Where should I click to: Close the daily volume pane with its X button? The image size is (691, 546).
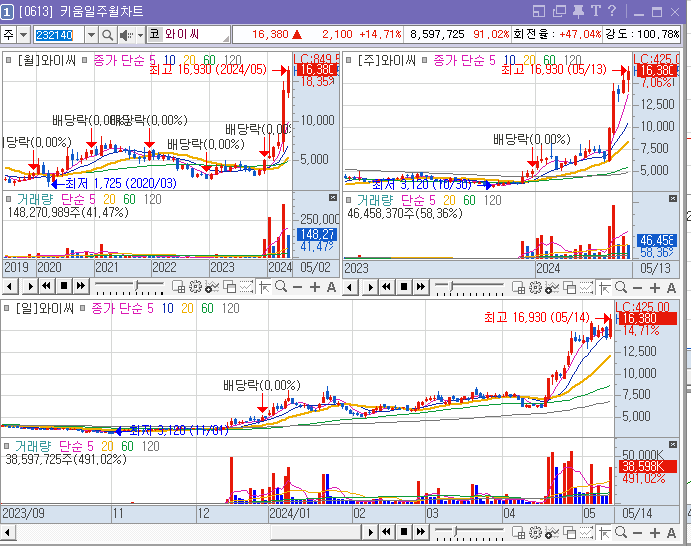(x=673, y=445)
